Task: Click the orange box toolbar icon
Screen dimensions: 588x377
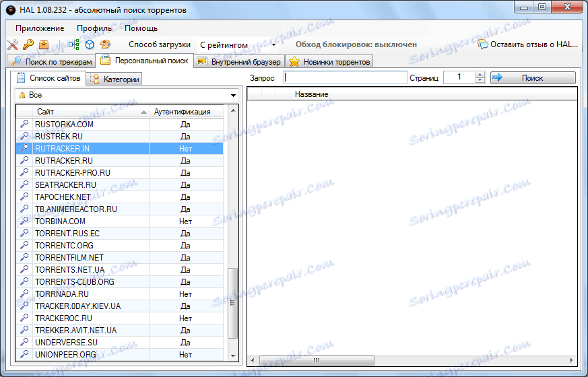Action: click(x=44, y=44)
